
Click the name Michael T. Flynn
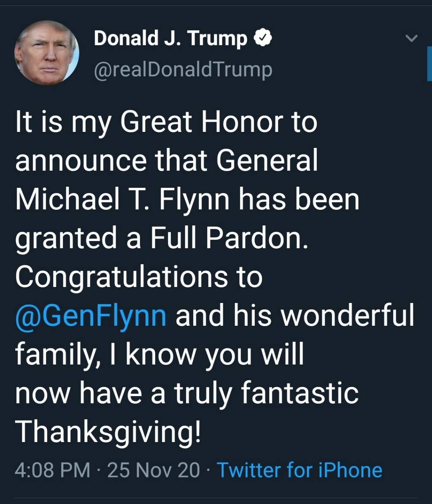point(124,200)
